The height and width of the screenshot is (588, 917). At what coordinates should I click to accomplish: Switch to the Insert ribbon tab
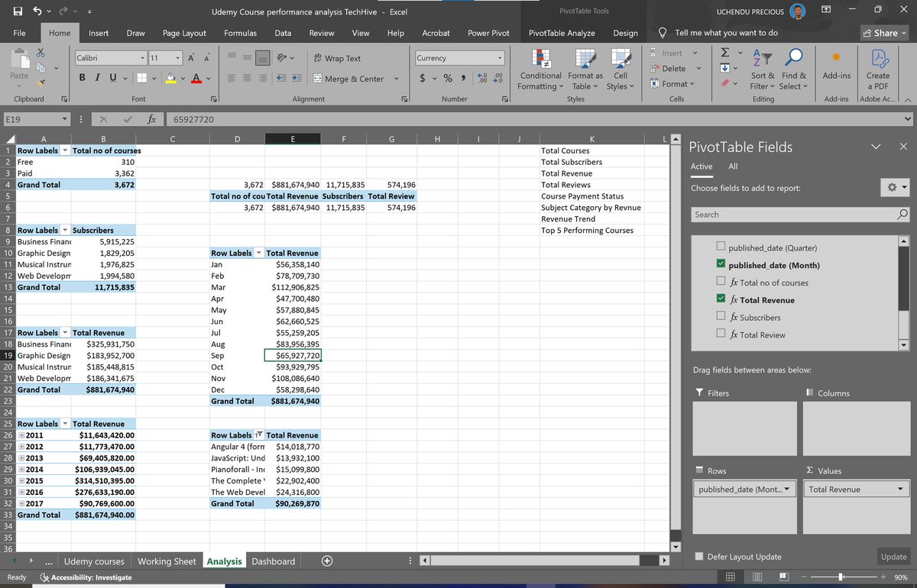click(99, 33)
